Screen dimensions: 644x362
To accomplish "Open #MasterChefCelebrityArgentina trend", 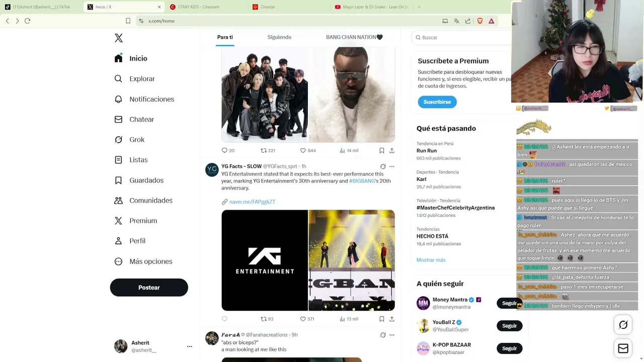I will pos(456,208).
